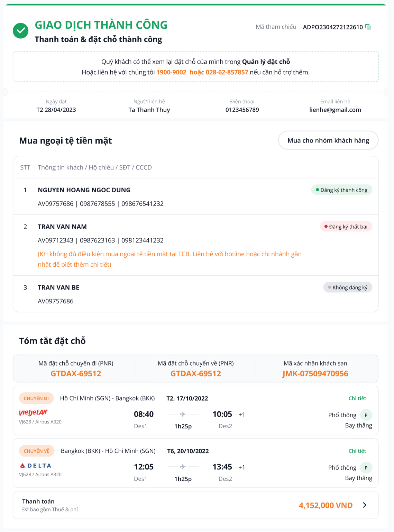Open Chi tiết for the return flight

[x=357, y=451]
